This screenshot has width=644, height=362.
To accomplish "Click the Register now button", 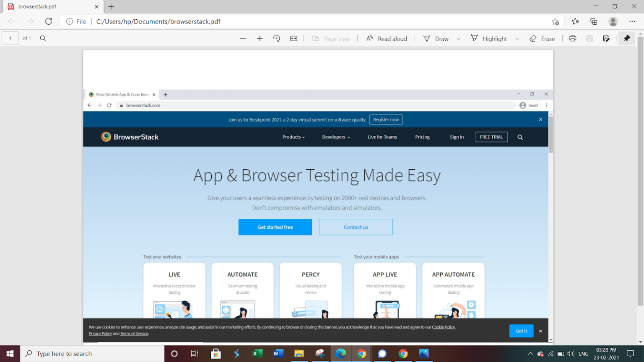I will [x=386, y=119].
